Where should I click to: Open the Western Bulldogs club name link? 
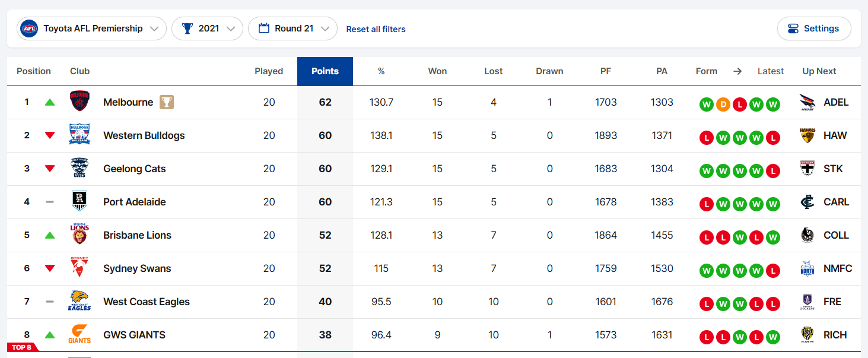144,135
